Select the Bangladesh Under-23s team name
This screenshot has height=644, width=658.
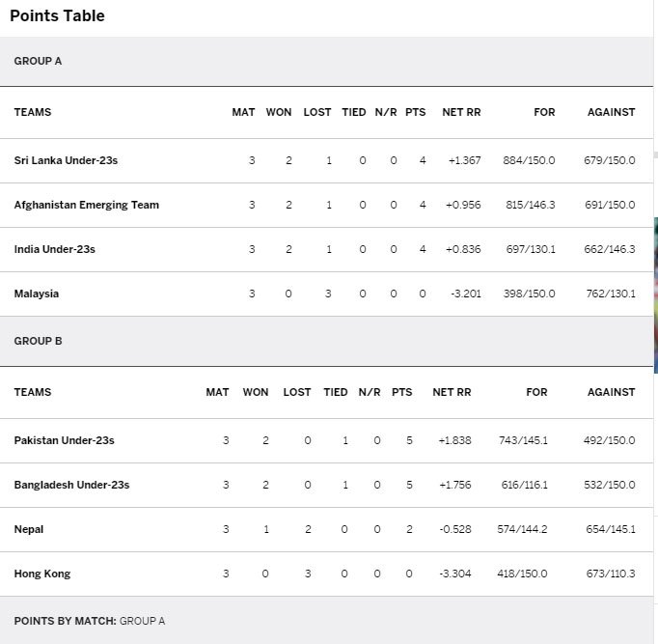pos(71,485)
